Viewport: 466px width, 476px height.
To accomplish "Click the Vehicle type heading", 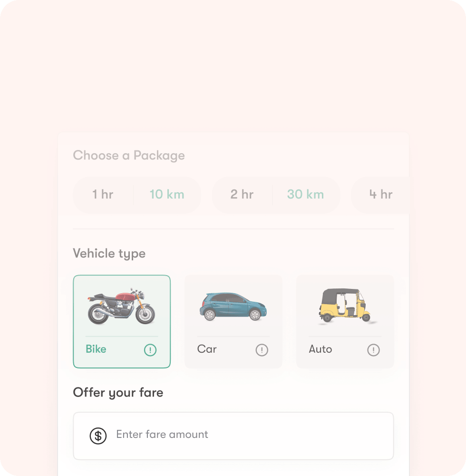I will (109, 254).
